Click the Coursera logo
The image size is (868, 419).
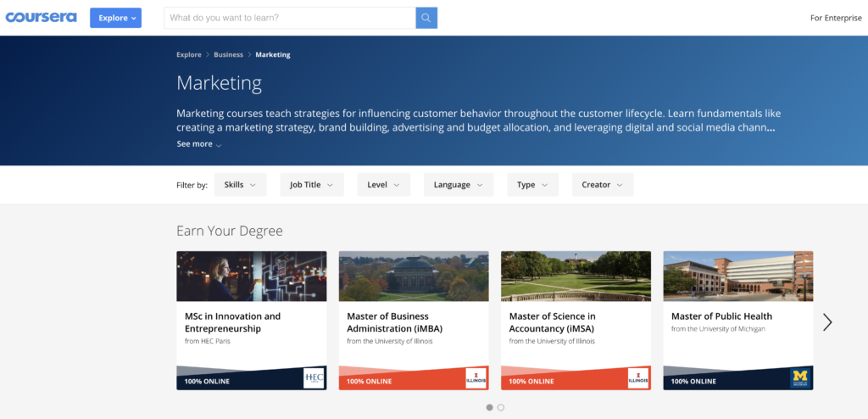[x=41, y=17]
